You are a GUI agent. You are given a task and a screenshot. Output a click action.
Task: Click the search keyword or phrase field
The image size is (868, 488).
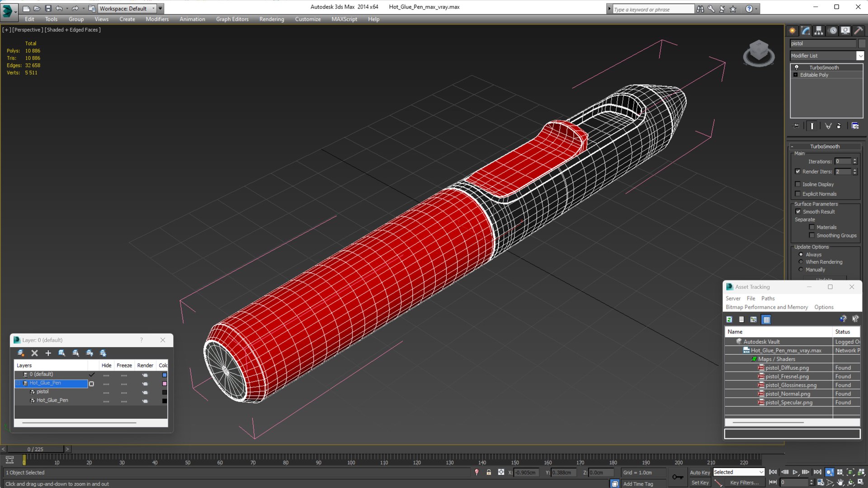653,9
